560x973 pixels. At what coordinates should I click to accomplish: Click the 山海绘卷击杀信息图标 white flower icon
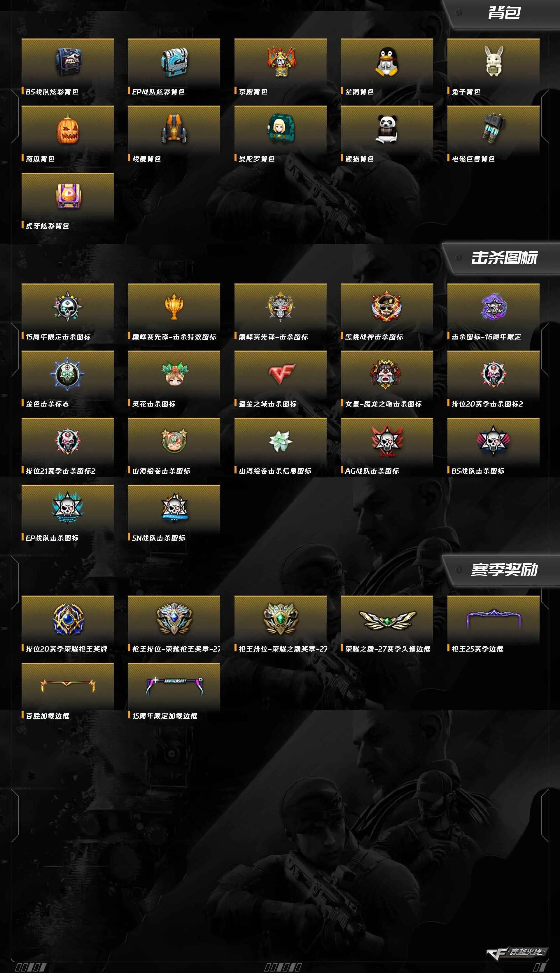[280, 441]
